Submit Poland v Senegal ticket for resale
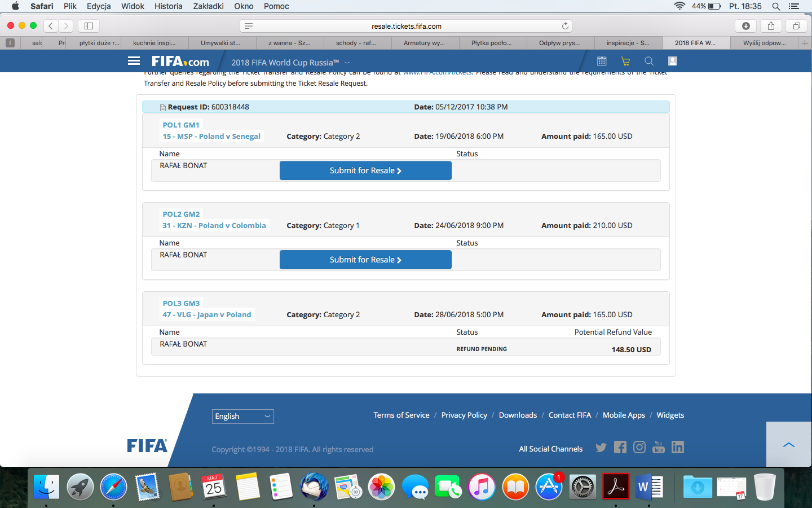 tap(365, 170)
